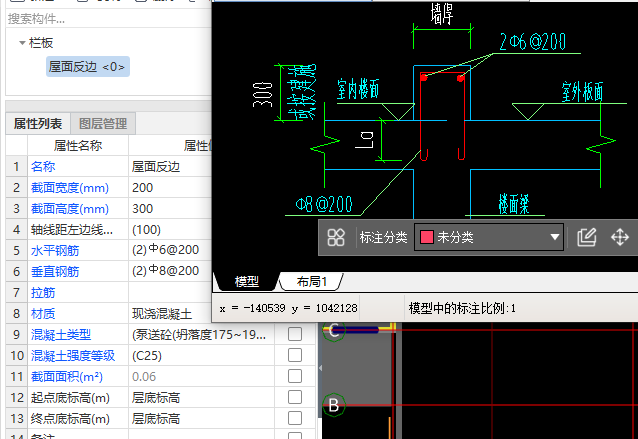Click the 墙厚 dimension label
This screenshot has height=439, width=638.
click(442, 14)
